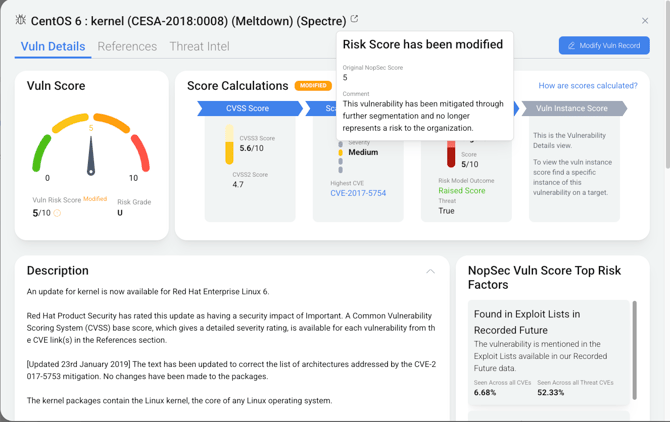Switch to the References tab
Viewport: 670px width, 422px height.
click(x=127, y=46)
